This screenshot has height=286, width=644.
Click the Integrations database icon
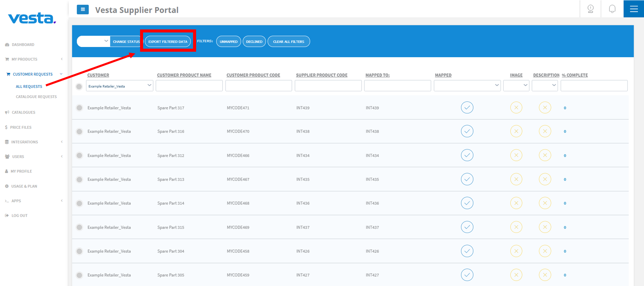(7, 142)
